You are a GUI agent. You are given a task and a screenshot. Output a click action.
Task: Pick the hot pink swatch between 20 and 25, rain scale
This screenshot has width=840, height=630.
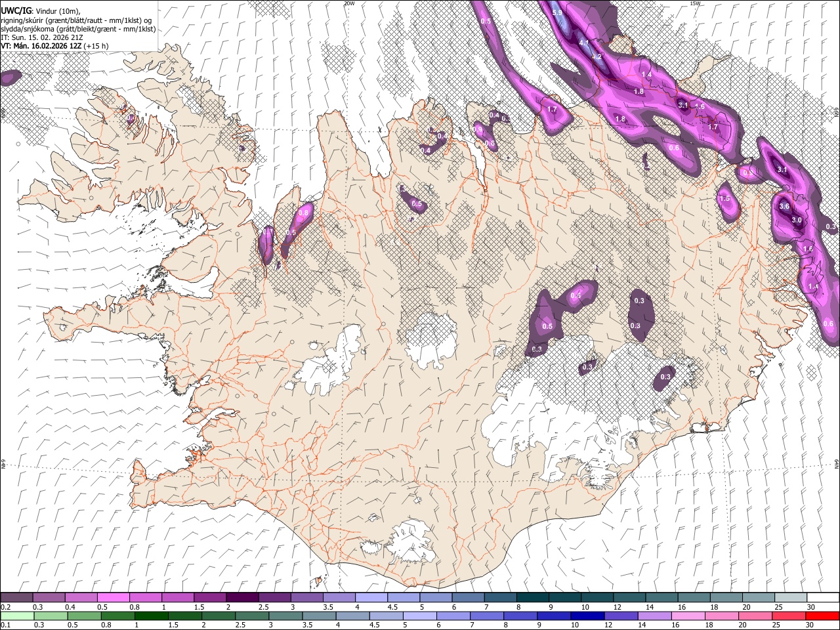(x=755, y=616)
